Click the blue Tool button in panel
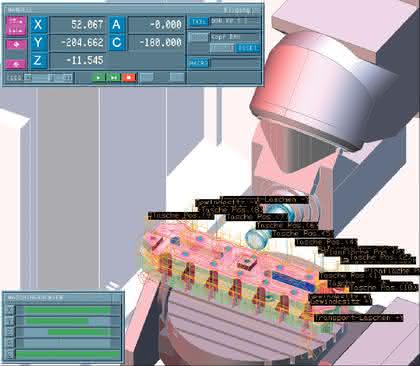This screenshot has width=420, height=366. [199, 22]
